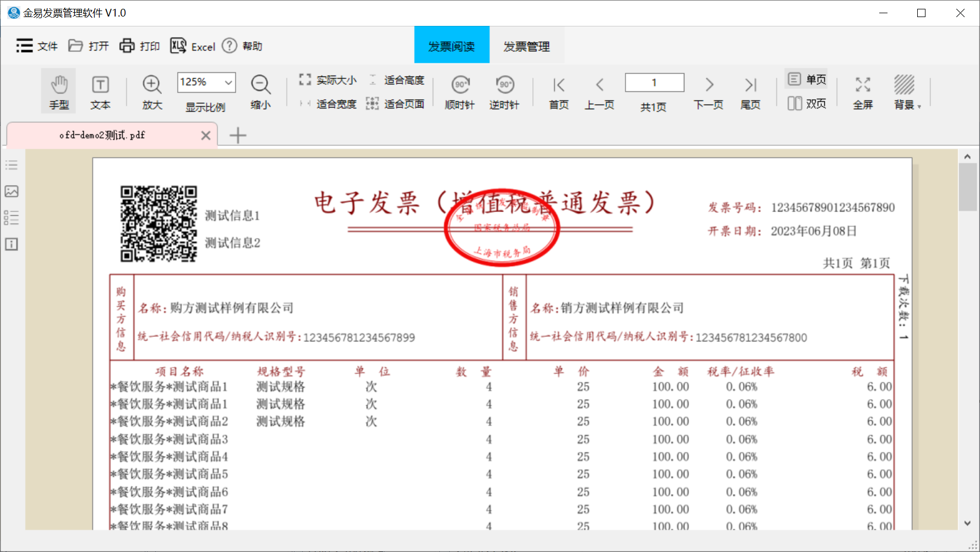The image size is (980, 552).
Task: Click the 金易发票管理软件 app icon
Action: [x=14, y=13]
